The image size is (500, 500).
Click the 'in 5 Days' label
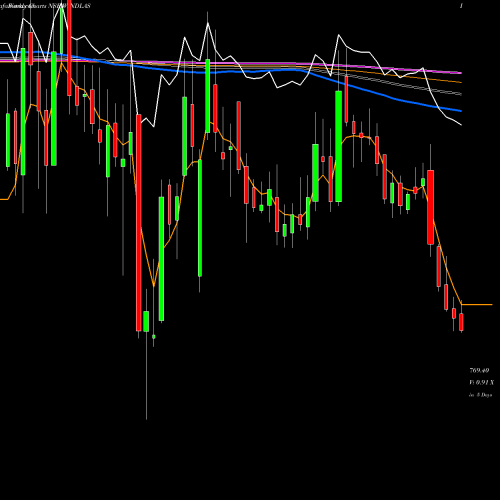480,395
